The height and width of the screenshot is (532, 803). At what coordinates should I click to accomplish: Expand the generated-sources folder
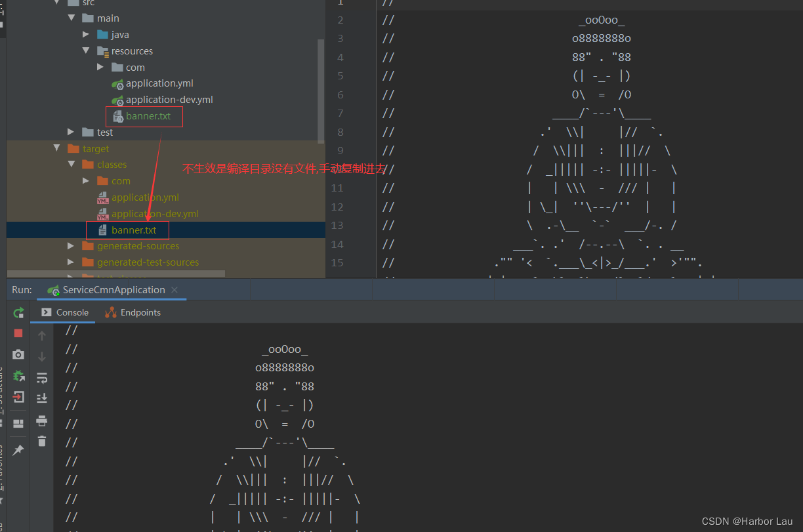pos(70,245)
